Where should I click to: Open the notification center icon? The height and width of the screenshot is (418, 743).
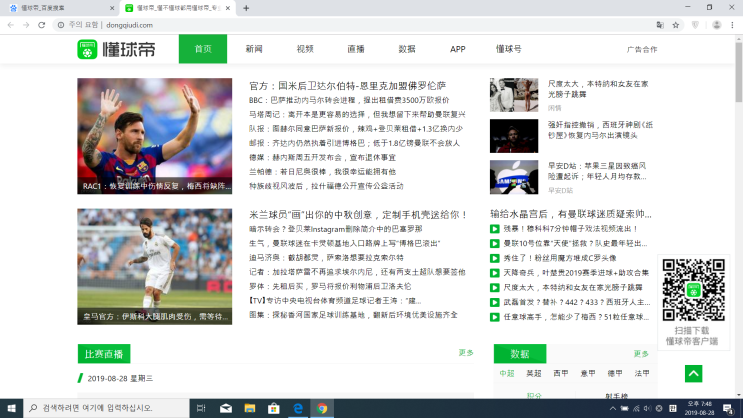(x=728, y=408)
